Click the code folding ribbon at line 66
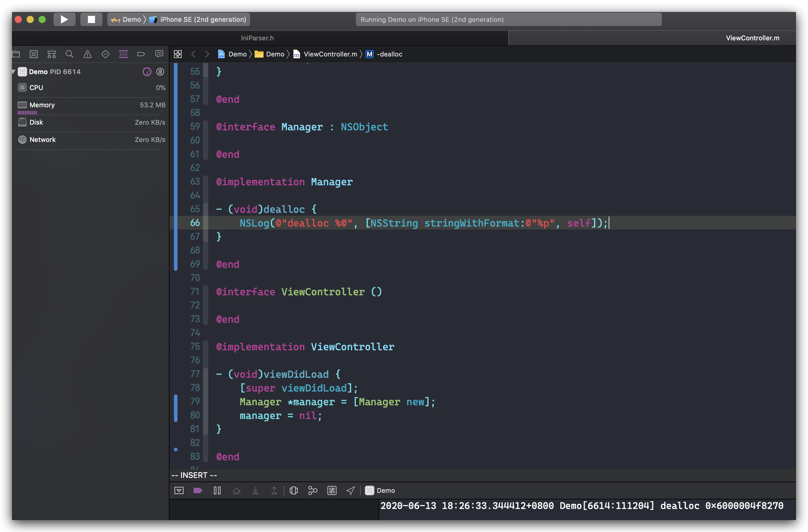The height and width of the screenshot is (532, 808). pos(205,223)
